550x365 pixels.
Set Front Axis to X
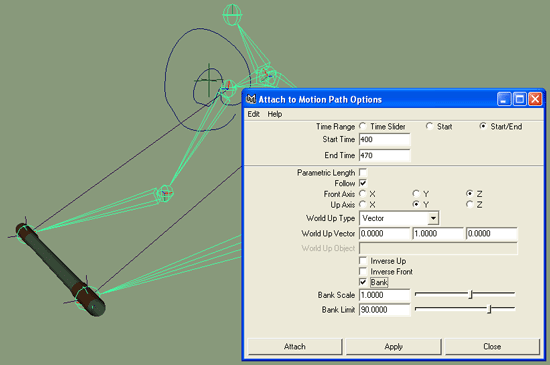[x=363, y=194]
